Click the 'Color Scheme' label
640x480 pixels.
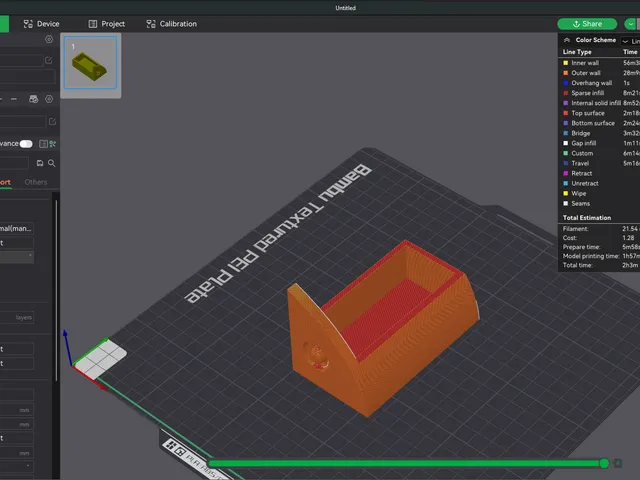coord(596,40)
